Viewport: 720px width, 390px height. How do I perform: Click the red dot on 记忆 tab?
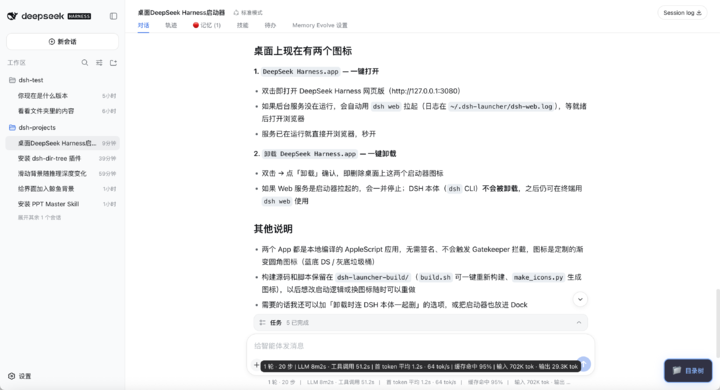(x=196, y=25)
